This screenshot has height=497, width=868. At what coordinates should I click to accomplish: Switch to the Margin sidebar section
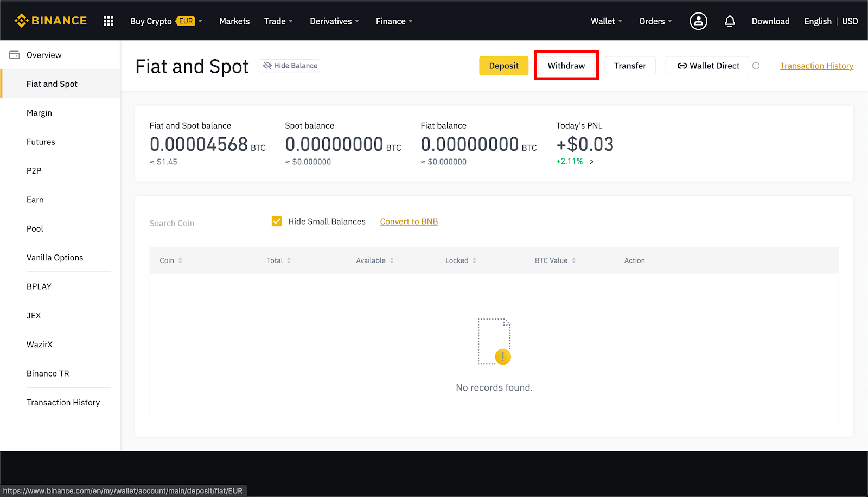click(x=39, y=112)
